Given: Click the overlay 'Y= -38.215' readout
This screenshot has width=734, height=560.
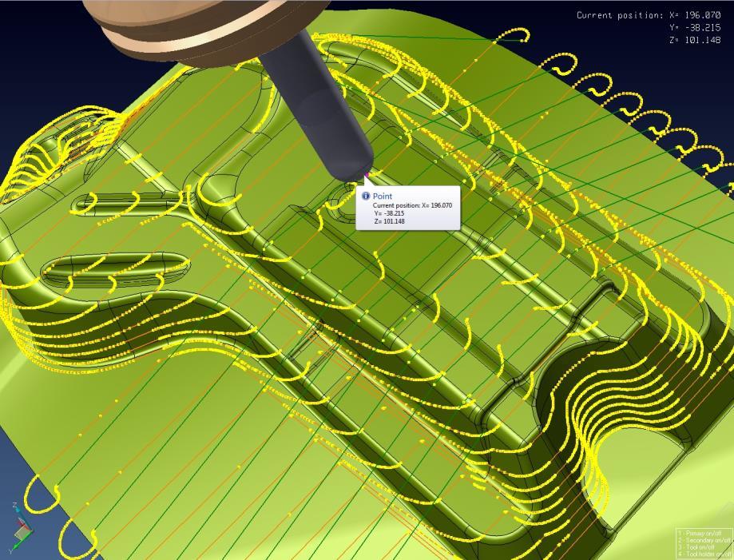Looking at the screenshot, I should coord(695,28).
